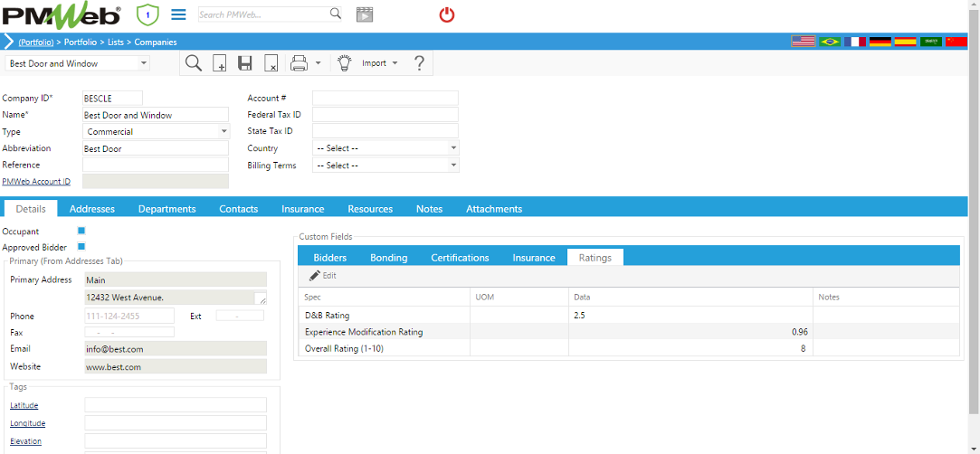Open the green shield notifications icon

147,14
